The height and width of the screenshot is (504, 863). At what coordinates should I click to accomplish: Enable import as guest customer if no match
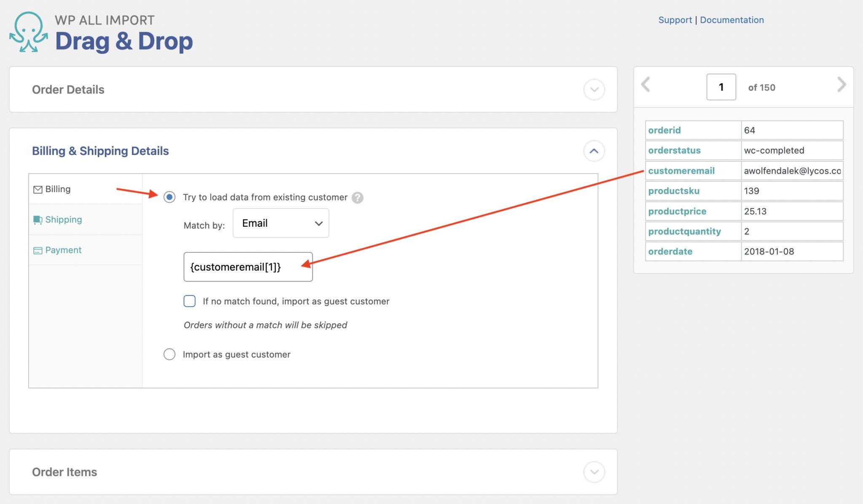coord(189,301)
